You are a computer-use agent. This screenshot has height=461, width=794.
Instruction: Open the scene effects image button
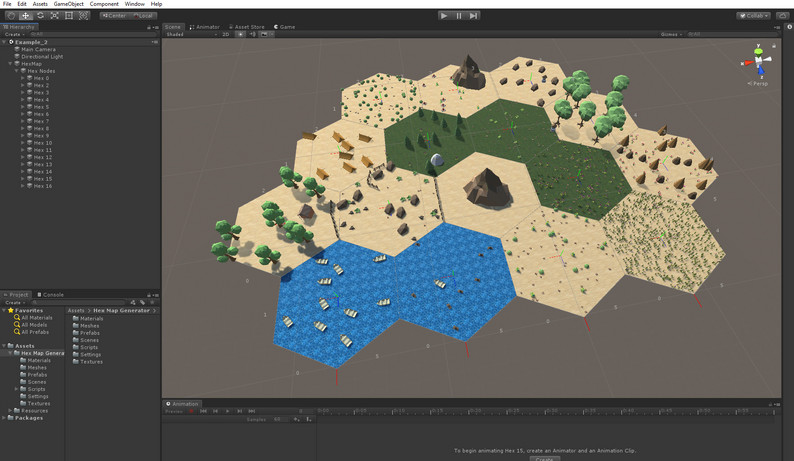coord(264,34)
